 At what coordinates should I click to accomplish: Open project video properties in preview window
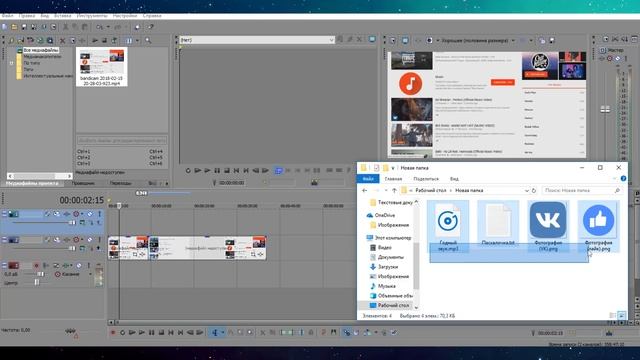point(393,40)
